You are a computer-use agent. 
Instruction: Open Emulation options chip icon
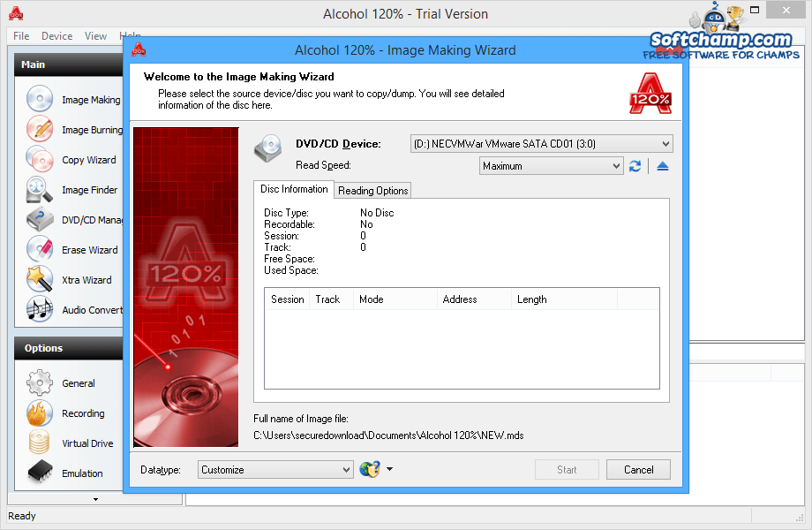(40, 473)
